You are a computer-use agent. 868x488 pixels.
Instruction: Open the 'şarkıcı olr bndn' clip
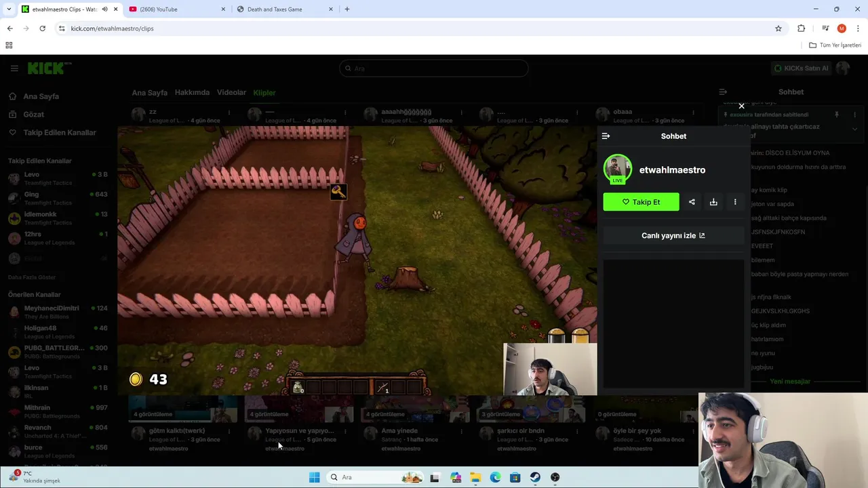click(521, 430)
